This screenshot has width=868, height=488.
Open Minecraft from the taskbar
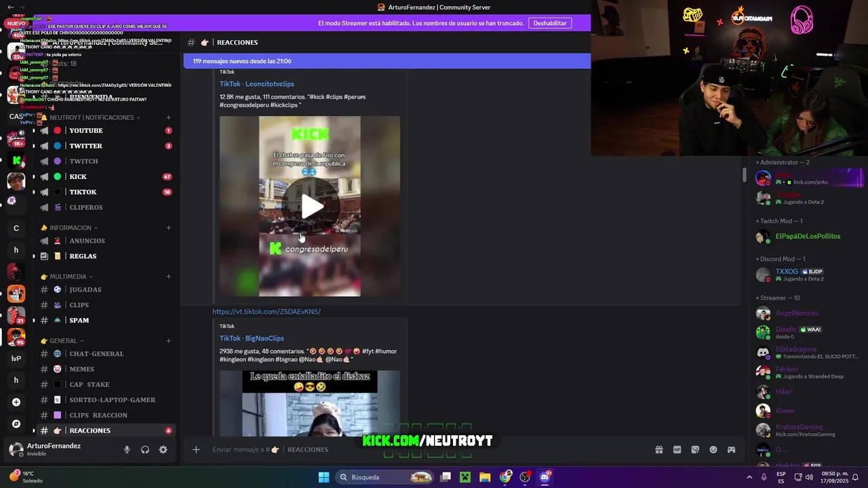[465, 477]
